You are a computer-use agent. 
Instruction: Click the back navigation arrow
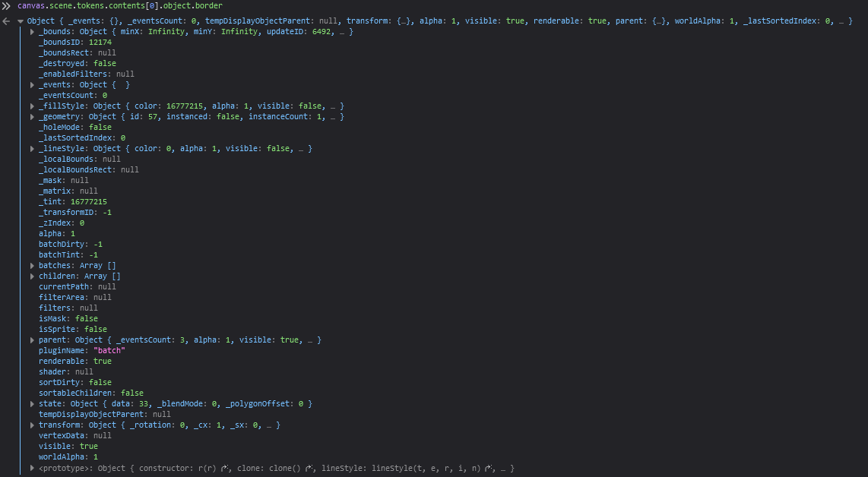click(6, 21)
